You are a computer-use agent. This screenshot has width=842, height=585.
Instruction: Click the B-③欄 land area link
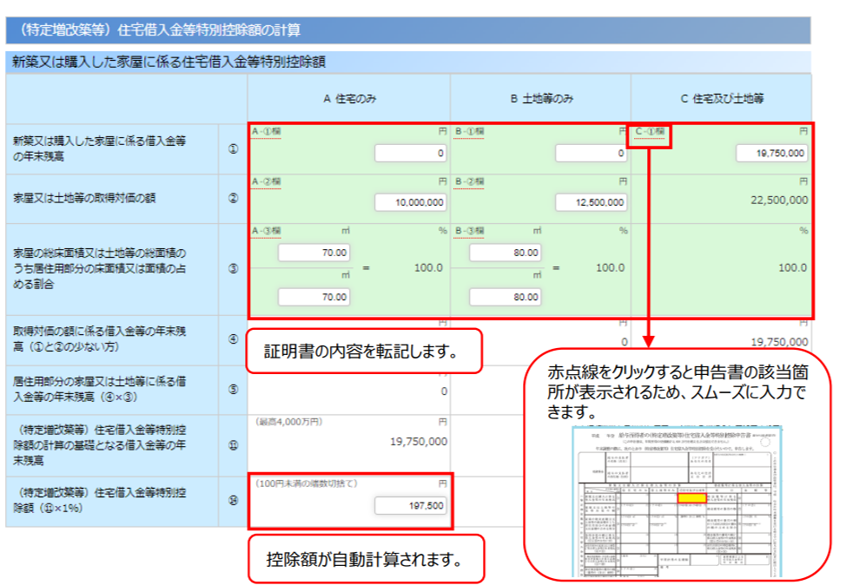click(470, 230)
